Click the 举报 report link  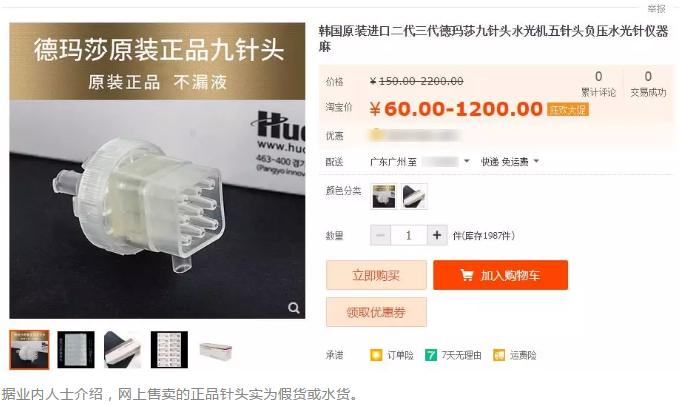tap(656, 9)
